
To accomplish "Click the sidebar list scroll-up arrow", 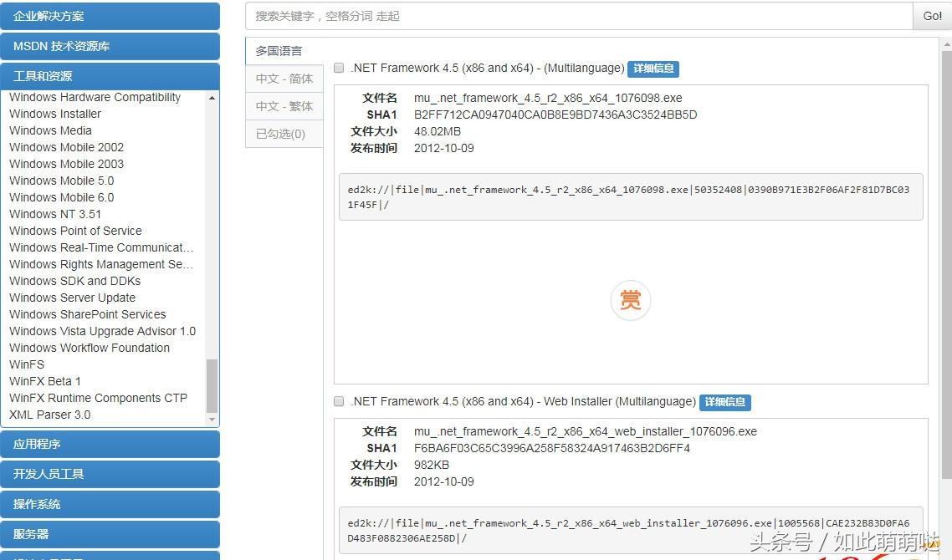I will [212, 98].
